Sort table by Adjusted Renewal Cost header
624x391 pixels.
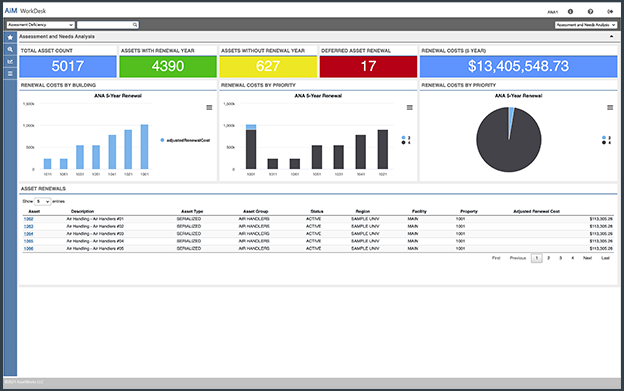pos(536,212)
